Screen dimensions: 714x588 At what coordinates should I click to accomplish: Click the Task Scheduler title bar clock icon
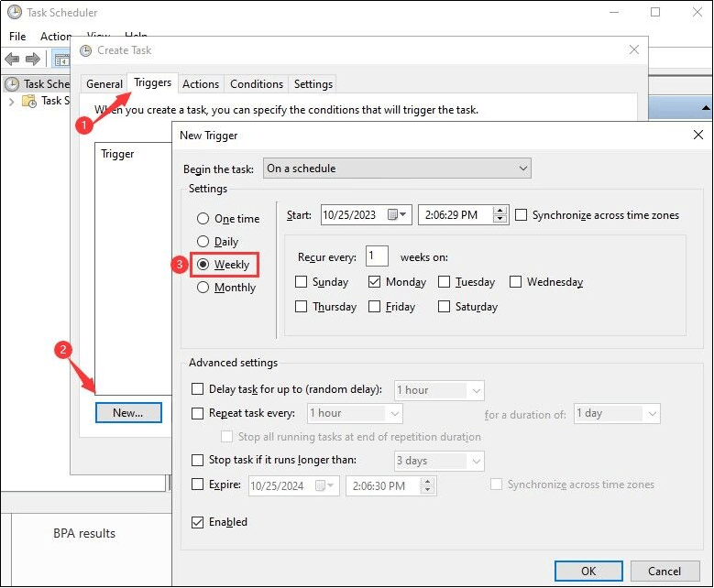pyautogui.click(x=15, y=12)
